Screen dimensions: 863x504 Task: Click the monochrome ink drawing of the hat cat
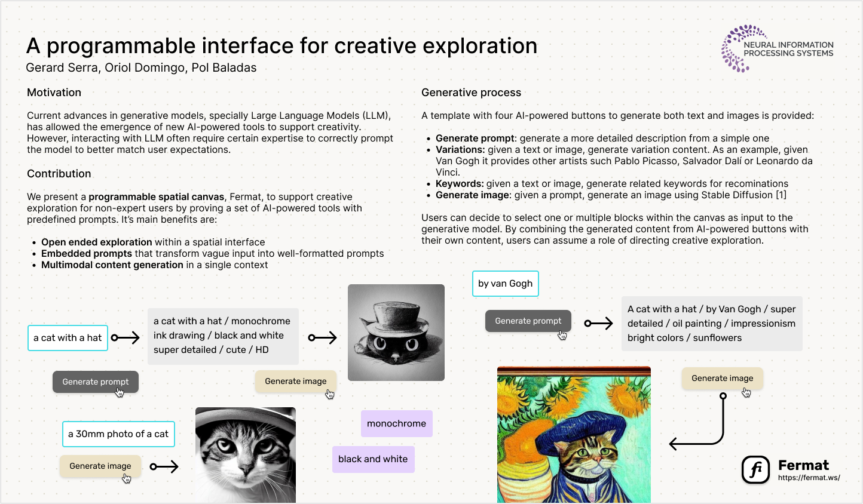click(396, 333)
